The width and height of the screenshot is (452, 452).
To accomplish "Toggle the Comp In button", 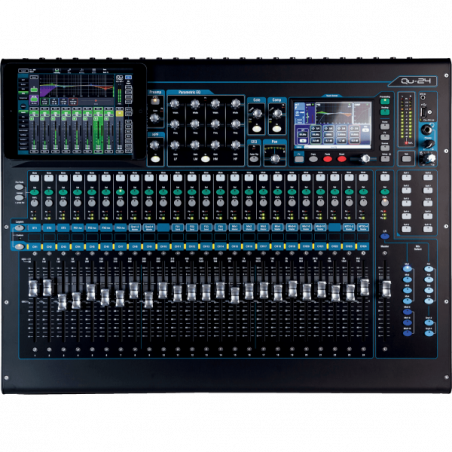I will pos(277,129).
